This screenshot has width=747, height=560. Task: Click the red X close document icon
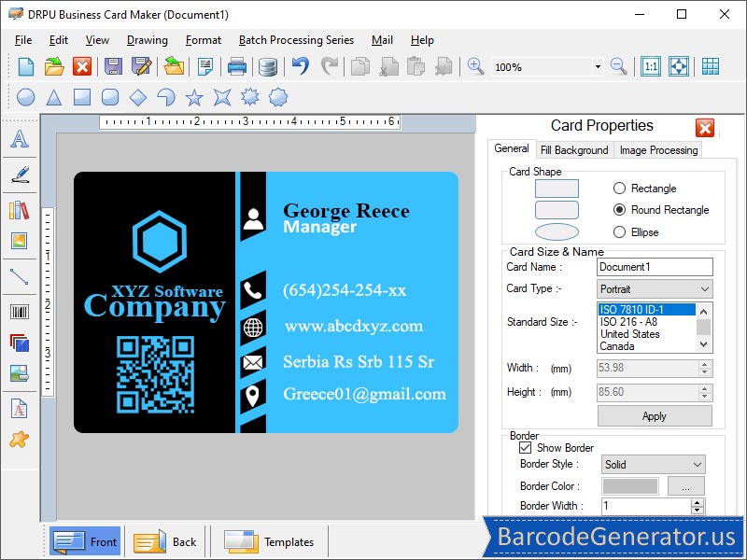coord(82,66)
